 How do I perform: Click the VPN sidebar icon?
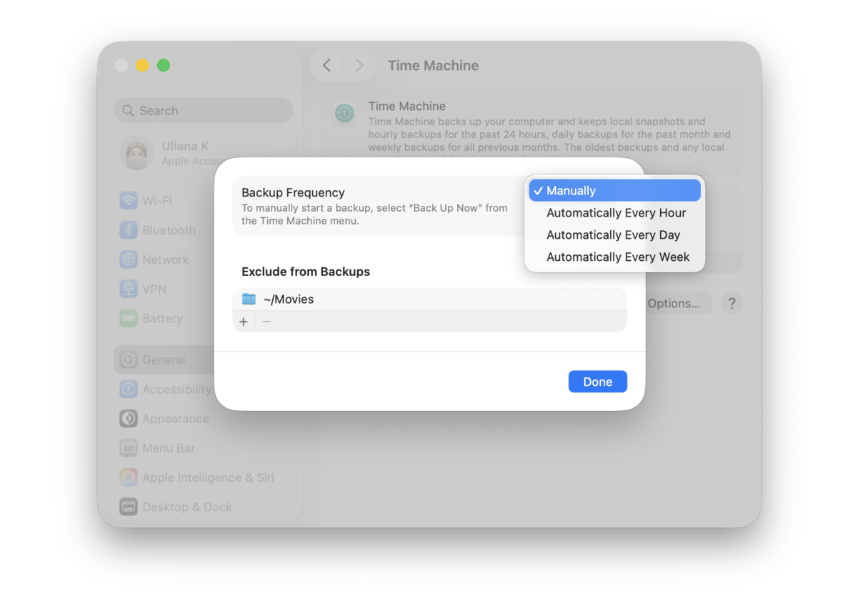[129, 289]
